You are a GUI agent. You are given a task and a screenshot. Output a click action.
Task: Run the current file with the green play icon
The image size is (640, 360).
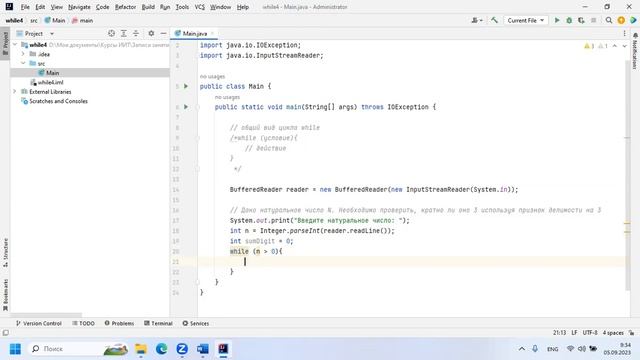(557, 20)
